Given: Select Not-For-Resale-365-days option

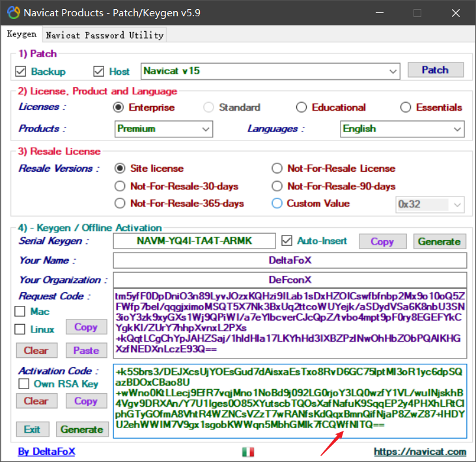Looking at the screenshot, I should point(120,203).
